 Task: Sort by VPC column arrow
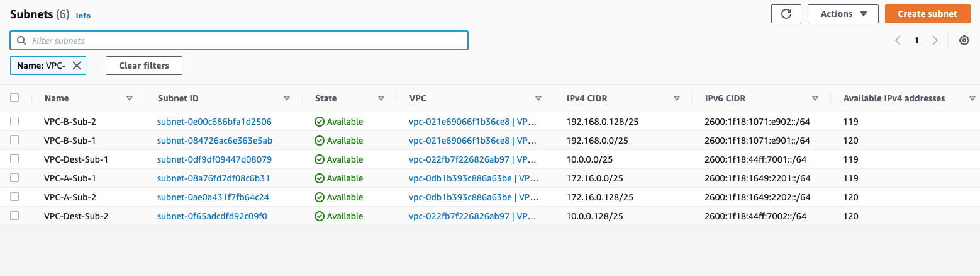tap(538, 98)
